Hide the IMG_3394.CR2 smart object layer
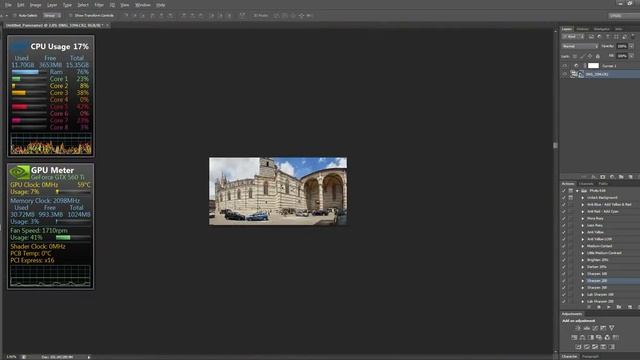 (565, 74)
